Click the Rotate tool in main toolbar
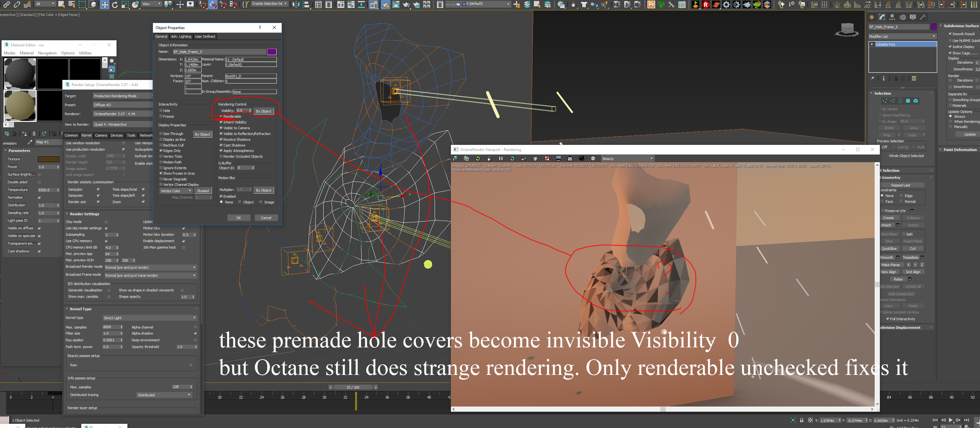This screenshot has height=428, width=980. (x=115, y=4)
